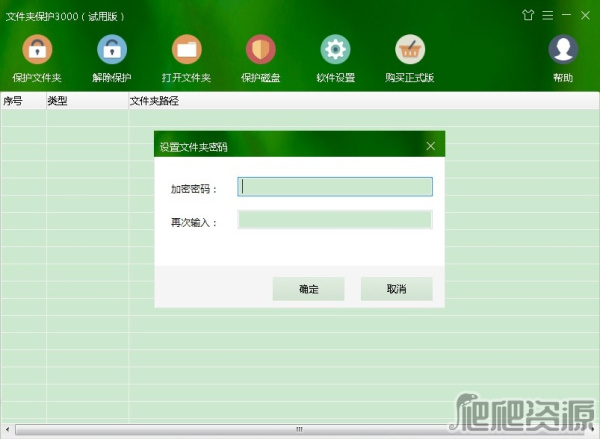Click the scrollbar left arrow
The height and width of the screenshot is (439, 600).
(7, 429)
